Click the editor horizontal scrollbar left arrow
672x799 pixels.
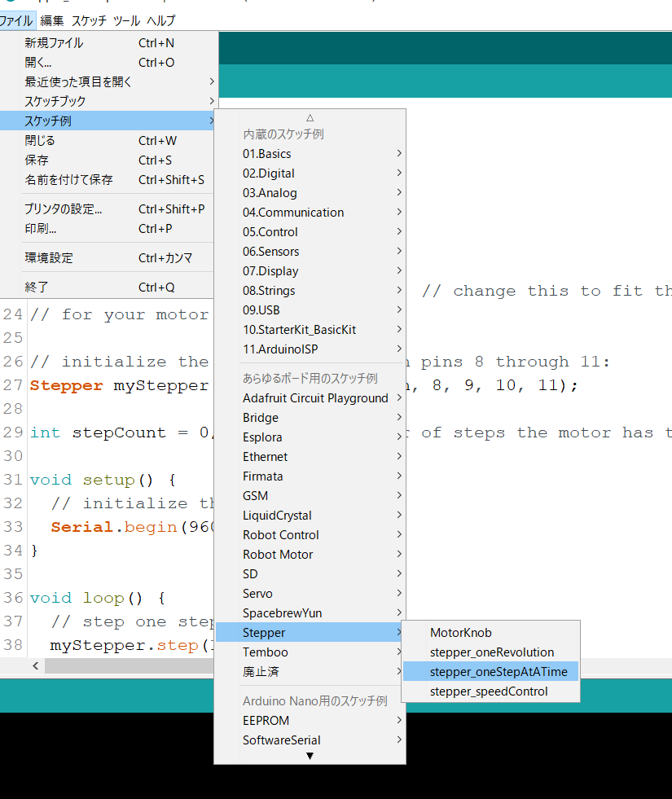pyautogui.click(x=35, y=665)
